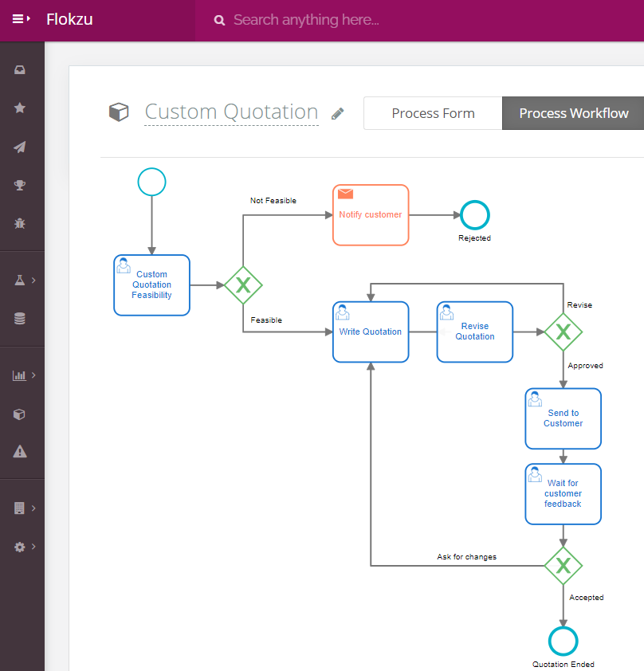Open the database icon in sidebar

(20, 319)
